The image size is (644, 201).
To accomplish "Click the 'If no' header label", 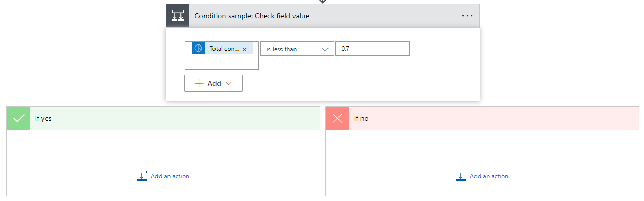I will click(x=361, y=118).
